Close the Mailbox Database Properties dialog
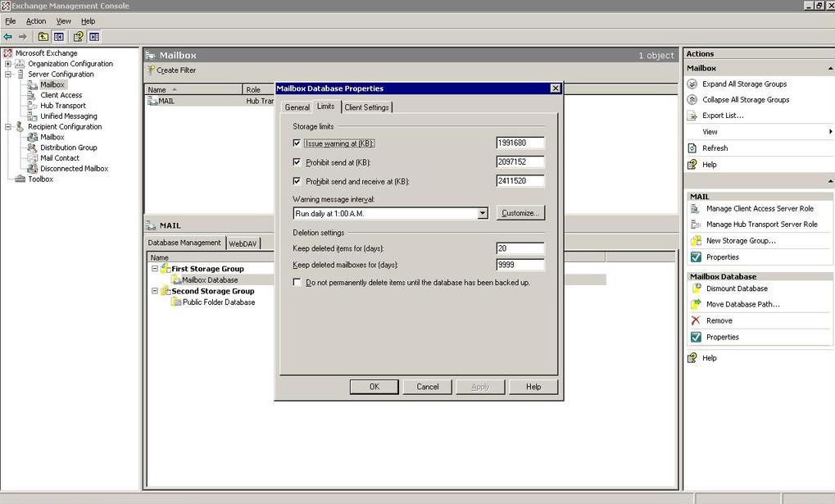Screen dimensions: 835x504 [556, 89]
